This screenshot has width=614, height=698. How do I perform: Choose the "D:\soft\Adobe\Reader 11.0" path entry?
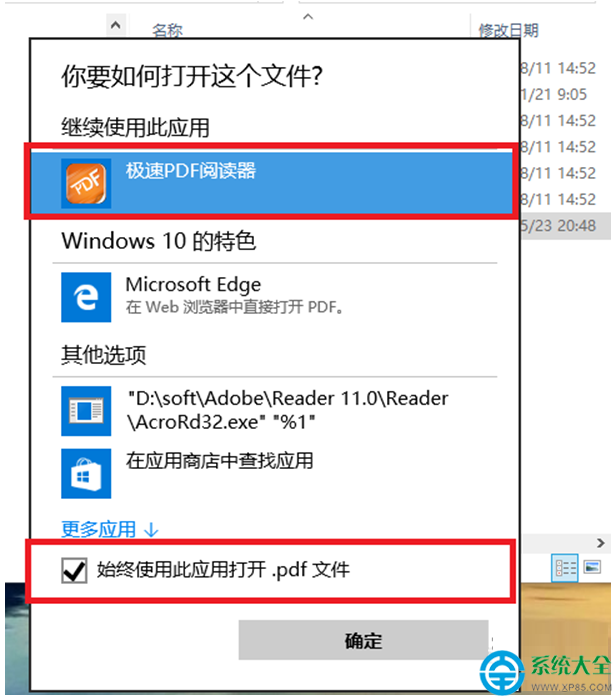pos(287,410)
